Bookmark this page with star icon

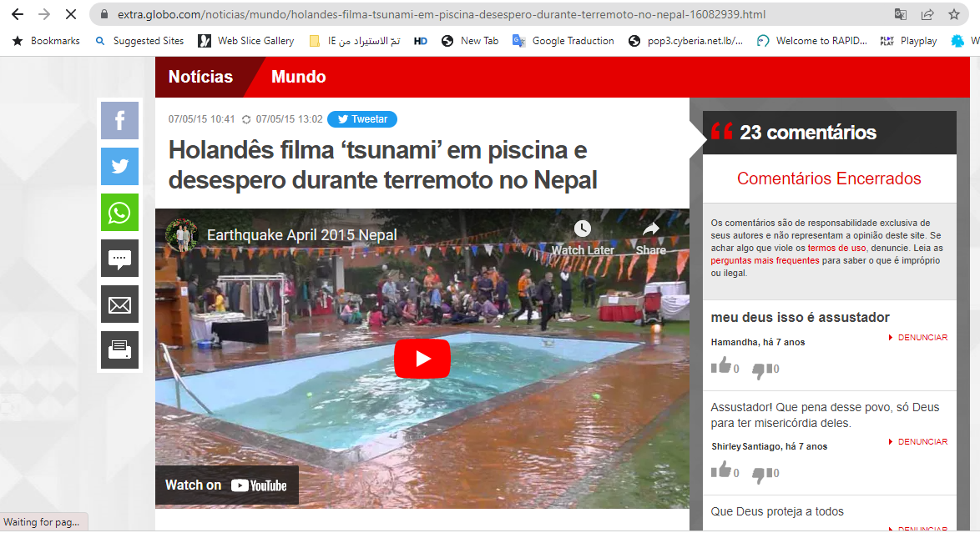point(954,14)
